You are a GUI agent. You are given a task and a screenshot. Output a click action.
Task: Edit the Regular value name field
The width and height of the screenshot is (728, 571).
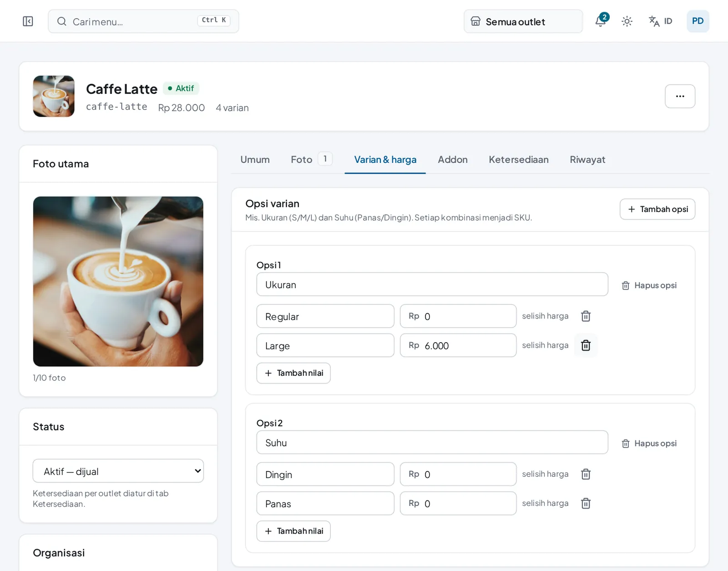coord(325,316)
